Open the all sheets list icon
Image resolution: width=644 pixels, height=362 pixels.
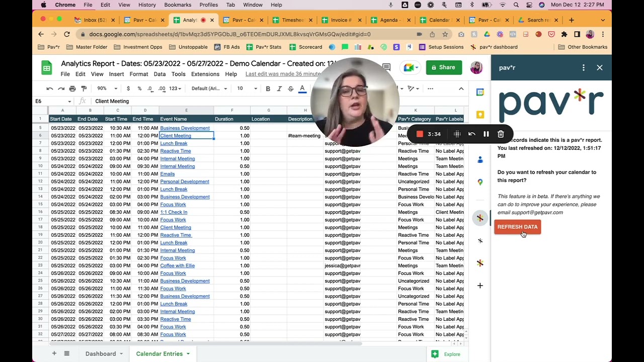66,353
